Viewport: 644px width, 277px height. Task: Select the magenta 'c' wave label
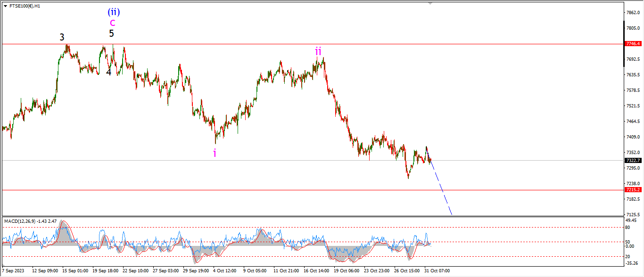112,22
